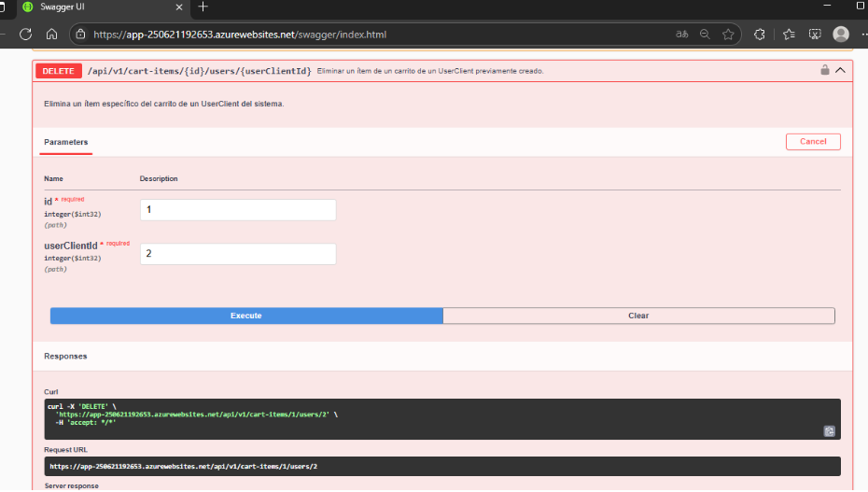The image size is (868, 492).
Task: Click the 'Eliminar un ítem de un carrito' summary text
Action: (430, 71)
